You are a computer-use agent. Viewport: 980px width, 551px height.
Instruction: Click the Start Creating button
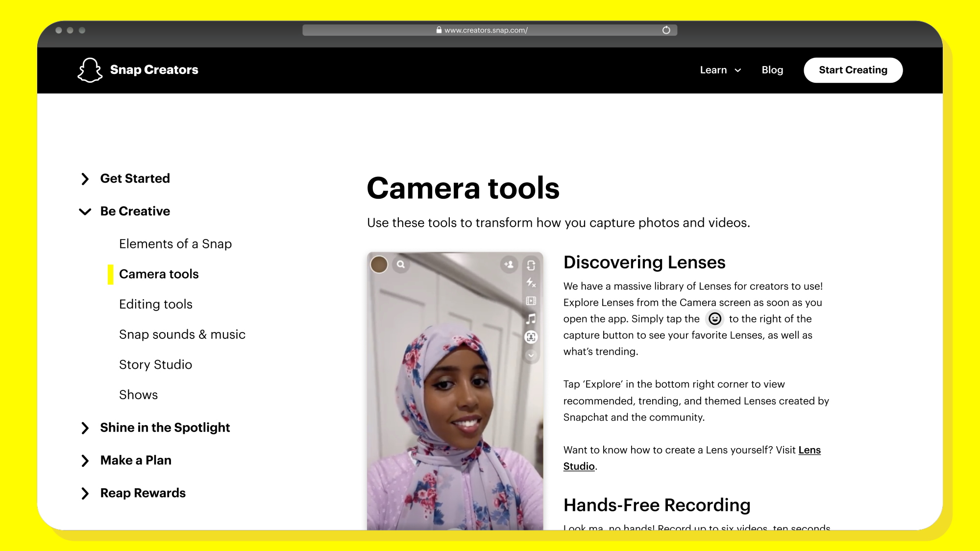pyautogui.click(x=853, y=70)
